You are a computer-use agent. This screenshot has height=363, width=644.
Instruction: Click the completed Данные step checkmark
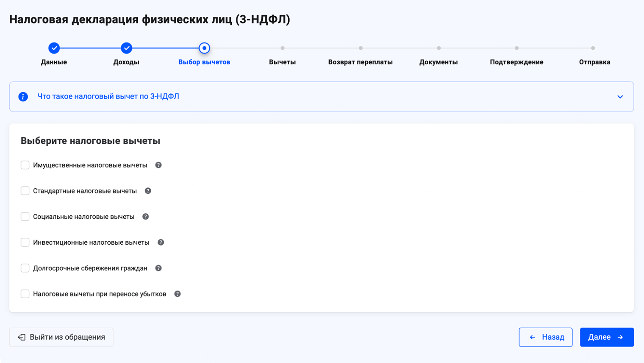point(54,48)
